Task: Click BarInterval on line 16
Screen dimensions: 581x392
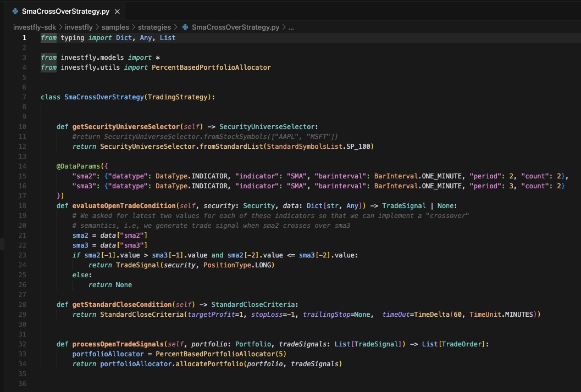Action: [x=396, y=186]
